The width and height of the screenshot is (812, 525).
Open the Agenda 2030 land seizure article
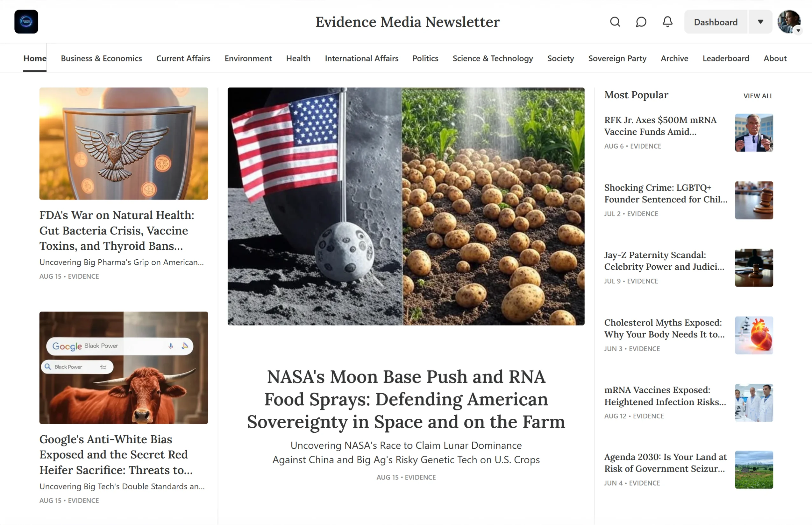(x=665, y=463)
